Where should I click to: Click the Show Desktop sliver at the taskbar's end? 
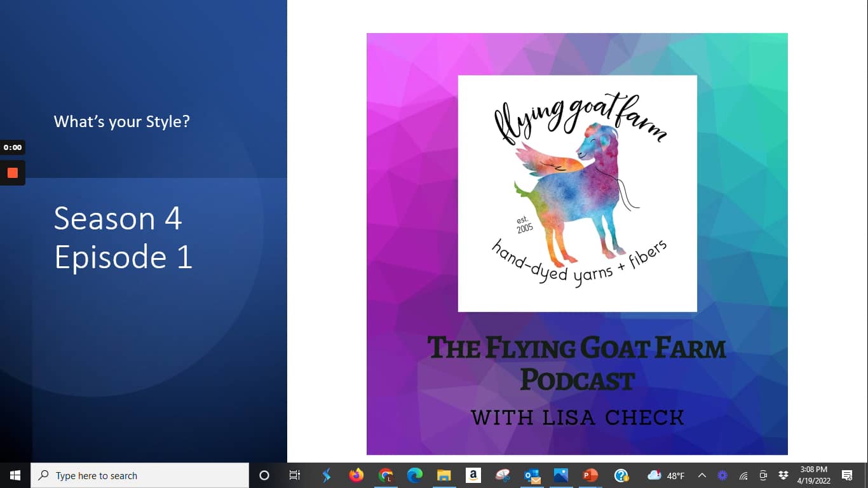pos(865,475)
